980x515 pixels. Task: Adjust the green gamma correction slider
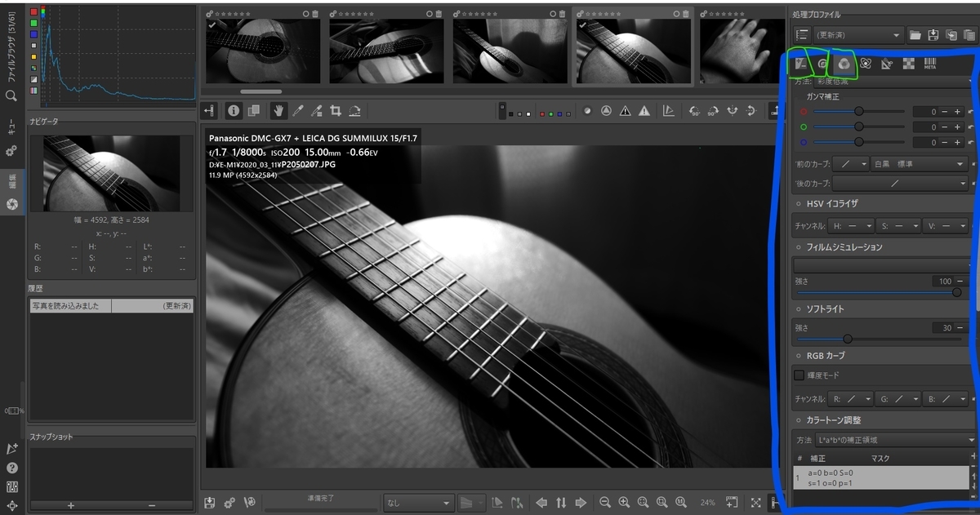(859, 127)
